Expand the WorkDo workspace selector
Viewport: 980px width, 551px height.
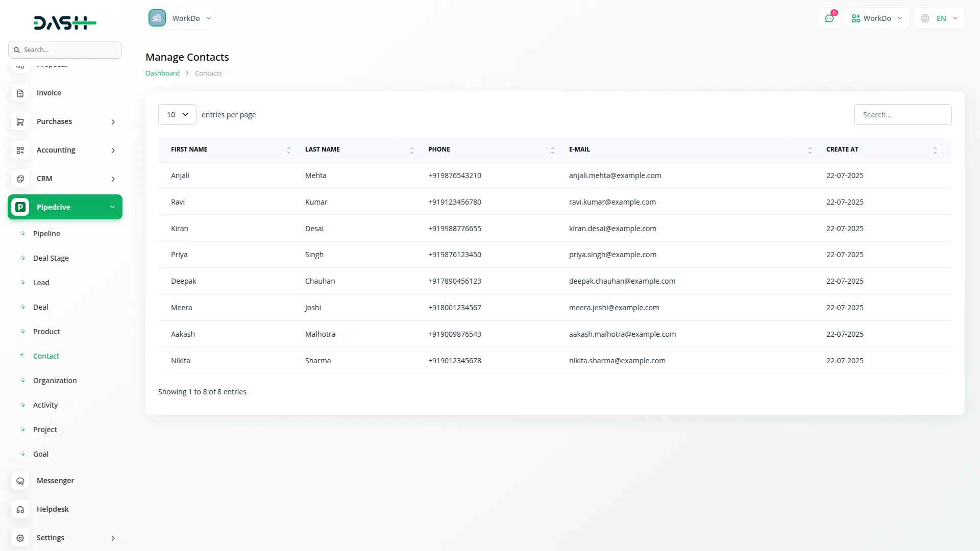[181, 18]
